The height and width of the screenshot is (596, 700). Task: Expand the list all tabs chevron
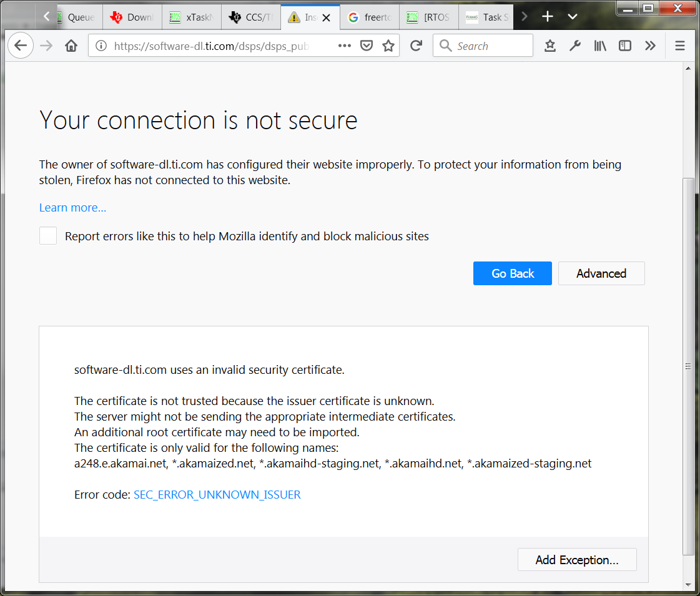(573, 17)
